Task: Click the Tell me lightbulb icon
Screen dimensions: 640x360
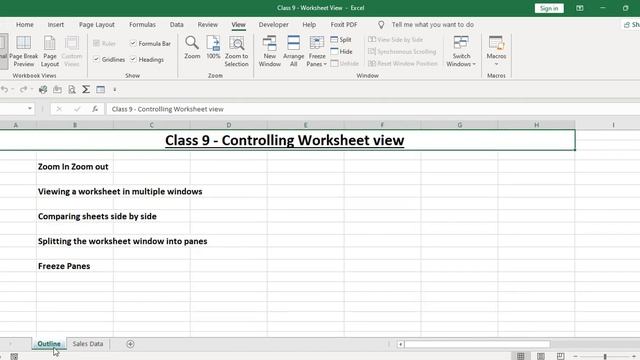Action: pyautogui.click(x=381, y=25)
